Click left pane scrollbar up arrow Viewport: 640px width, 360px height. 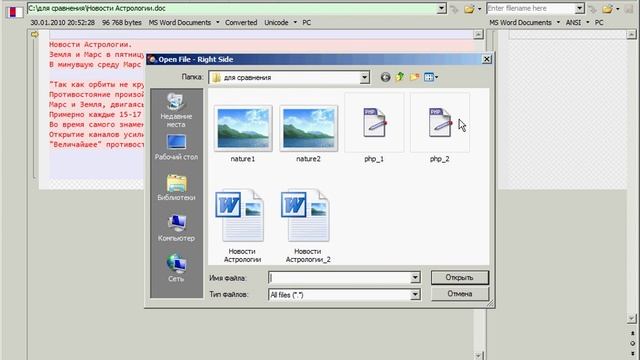coord(478,35)
